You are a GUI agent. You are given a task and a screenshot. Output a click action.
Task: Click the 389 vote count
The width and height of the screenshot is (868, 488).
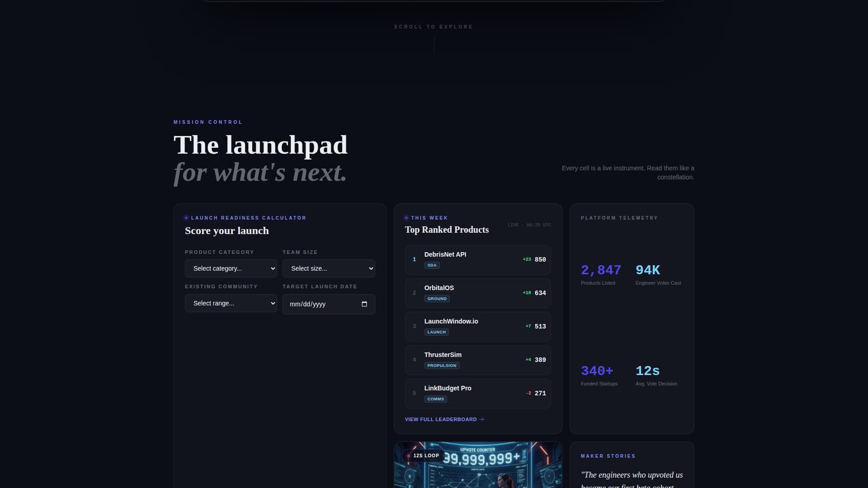pos(540,360)
